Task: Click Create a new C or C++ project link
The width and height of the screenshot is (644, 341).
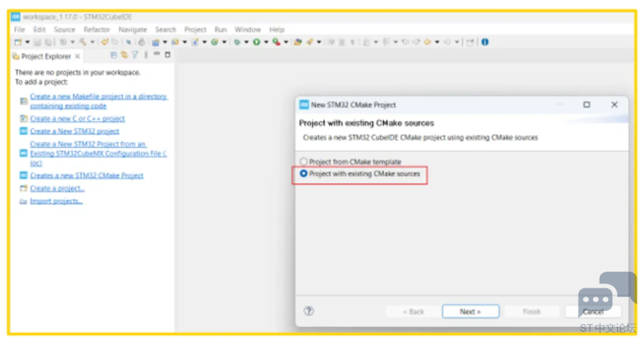Action: pyautogui.click(x=77, y=119)
